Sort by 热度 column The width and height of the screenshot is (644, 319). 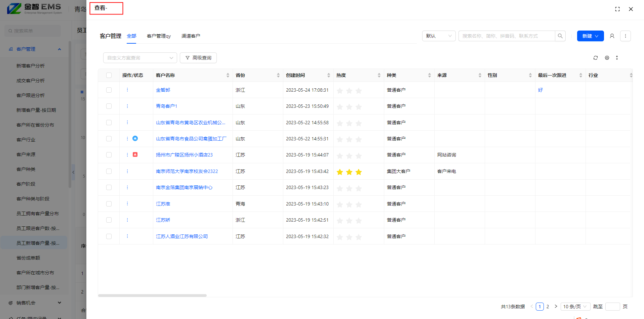(x=379, y=75)
